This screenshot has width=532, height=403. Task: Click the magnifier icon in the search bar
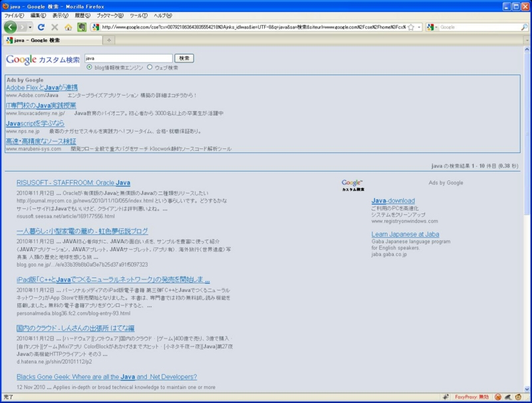pos(524,27)
